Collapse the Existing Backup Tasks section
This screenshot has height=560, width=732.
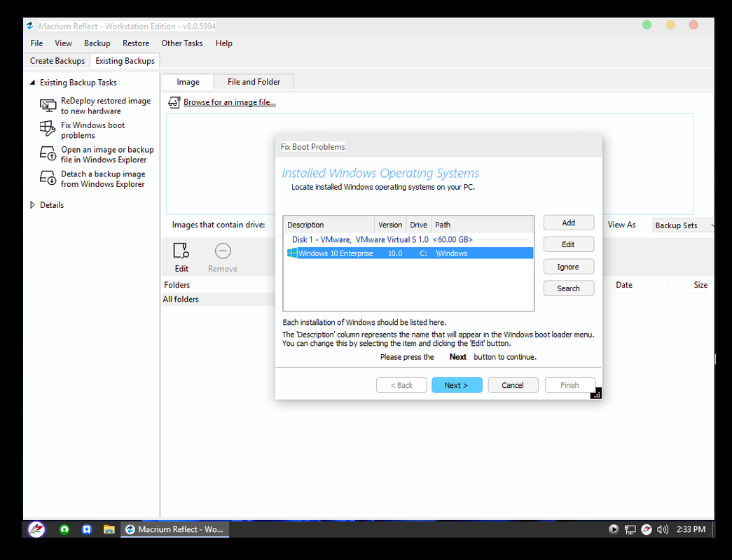coord(32,83)
